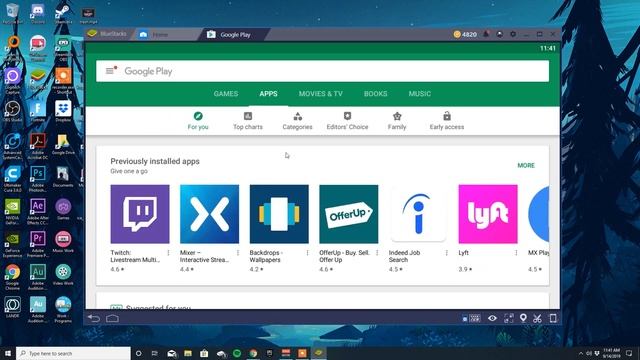Click the 'OfferUp - Buy. Sell. Offer Up' title
The image size is (640, 360).
click(x=344, y=256)
